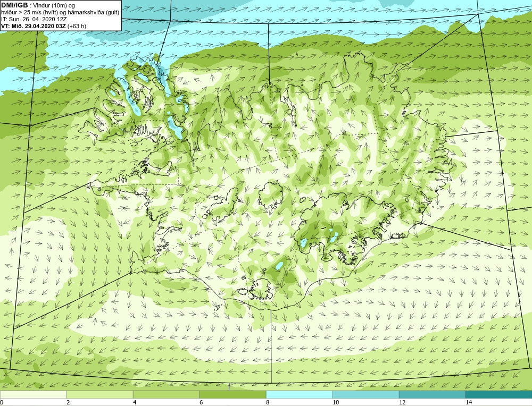
Task: Click the 0–2 m/s pale yellow legend swatch
Action: [x=33, y=394]
